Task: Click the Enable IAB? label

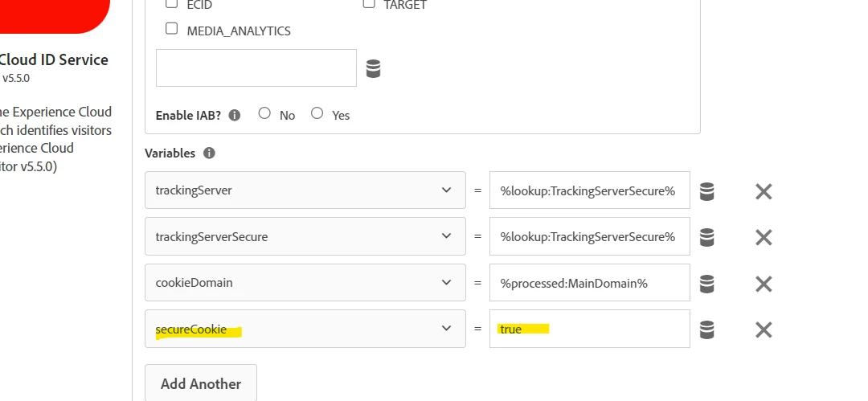Action: coord(188,115)
